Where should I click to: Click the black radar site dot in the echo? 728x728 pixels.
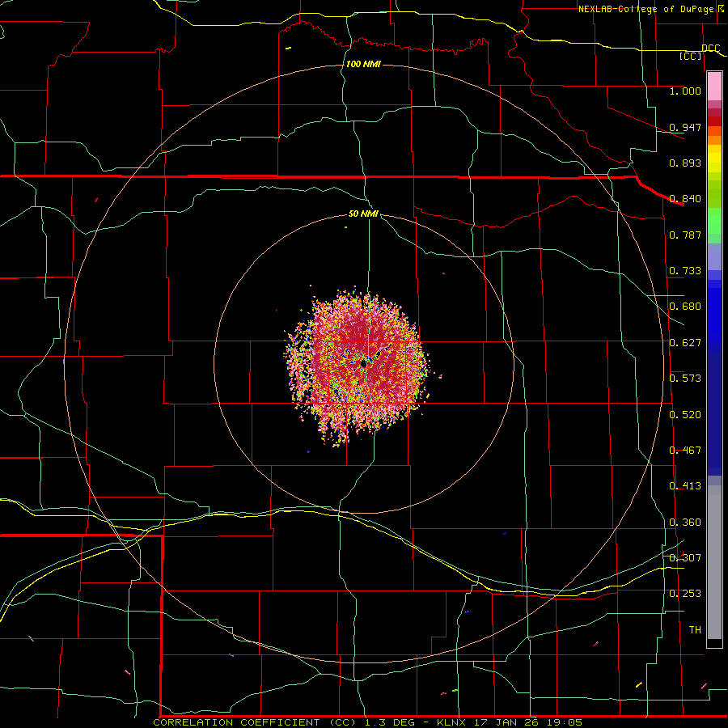point(364,365)
